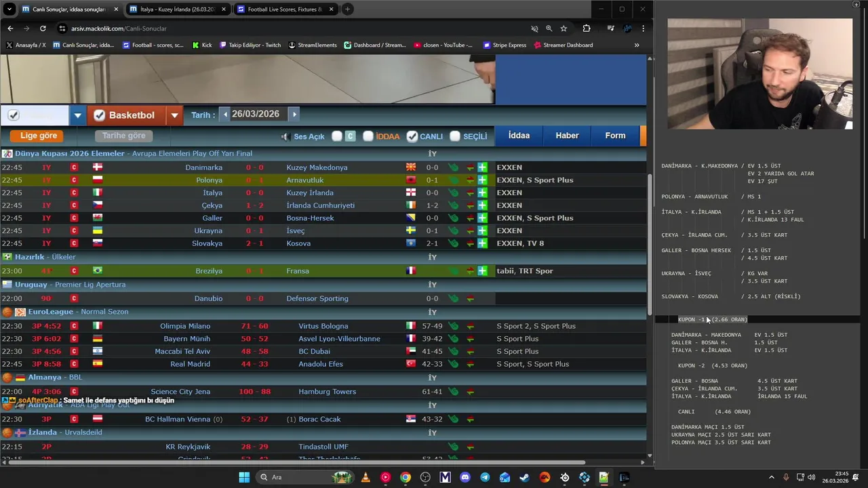
Task: Open the İddaa tab
Action: pos(519,136)
